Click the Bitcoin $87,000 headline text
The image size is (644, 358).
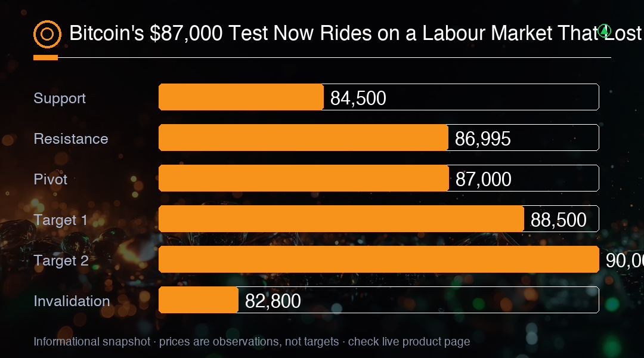click(357, 33)
